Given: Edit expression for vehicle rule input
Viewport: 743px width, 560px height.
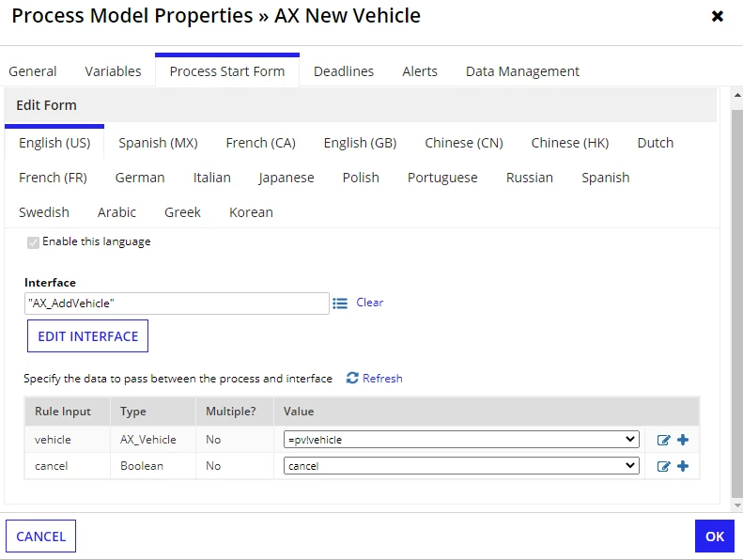Looking at the screenshot, I should [663, 440].
